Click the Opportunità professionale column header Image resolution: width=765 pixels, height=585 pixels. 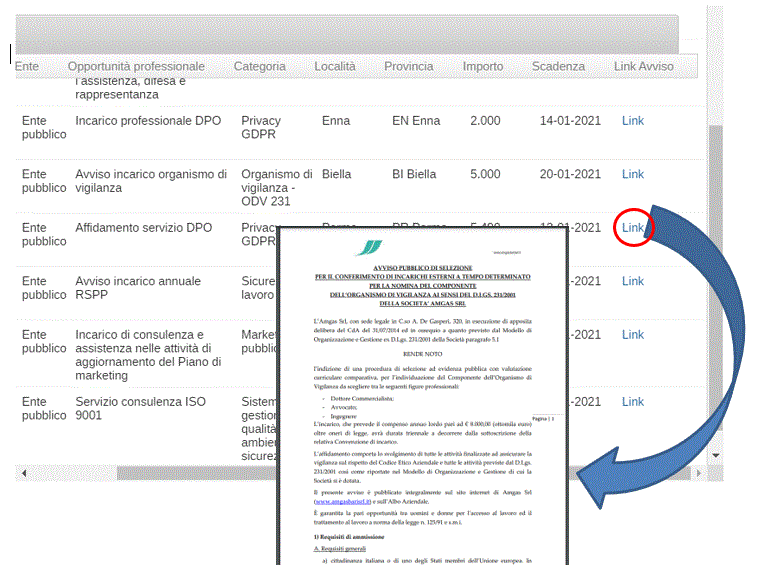136,67
